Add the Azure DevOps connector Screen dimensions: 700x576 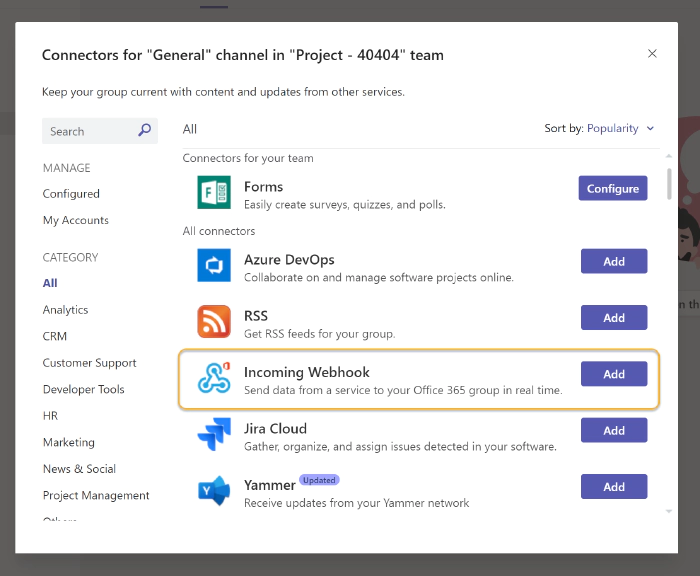pyautogui.click(x=614, y=261)
